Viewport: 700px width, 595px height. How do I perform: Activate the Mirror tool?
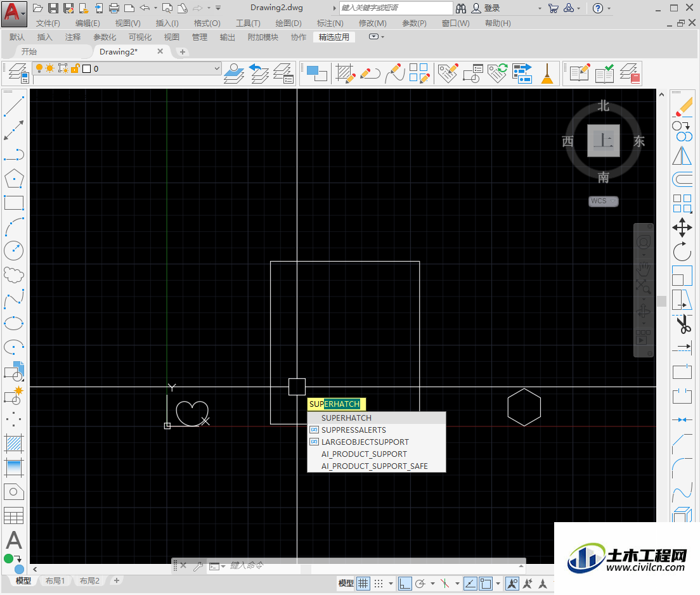pos(682,155)
